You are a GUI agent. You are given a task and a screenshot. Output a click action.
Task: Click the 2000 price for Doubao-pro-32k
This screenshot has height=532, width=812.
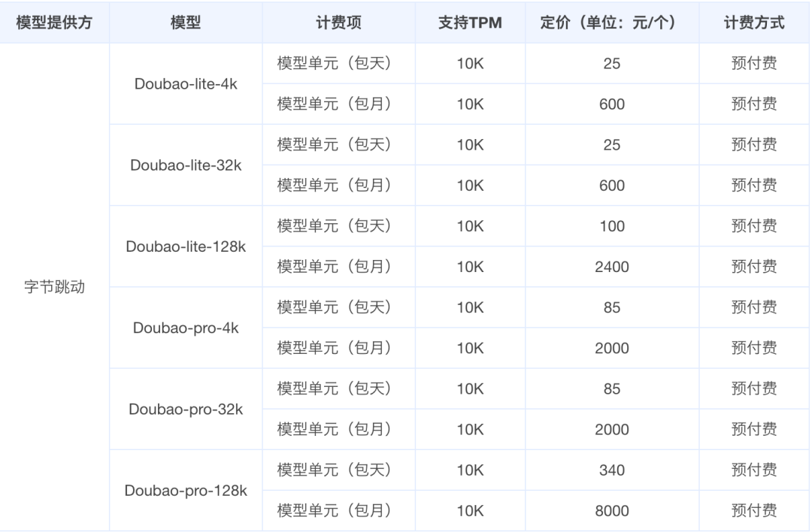611,430
